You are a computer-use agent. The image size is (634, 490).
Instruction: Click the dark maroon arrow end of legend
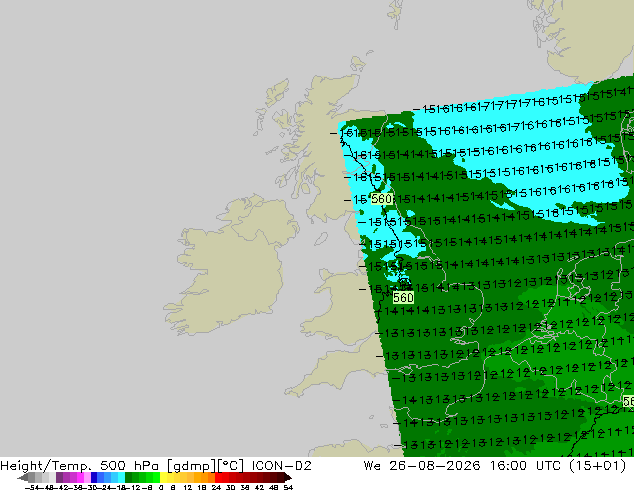tap(287, 477)
